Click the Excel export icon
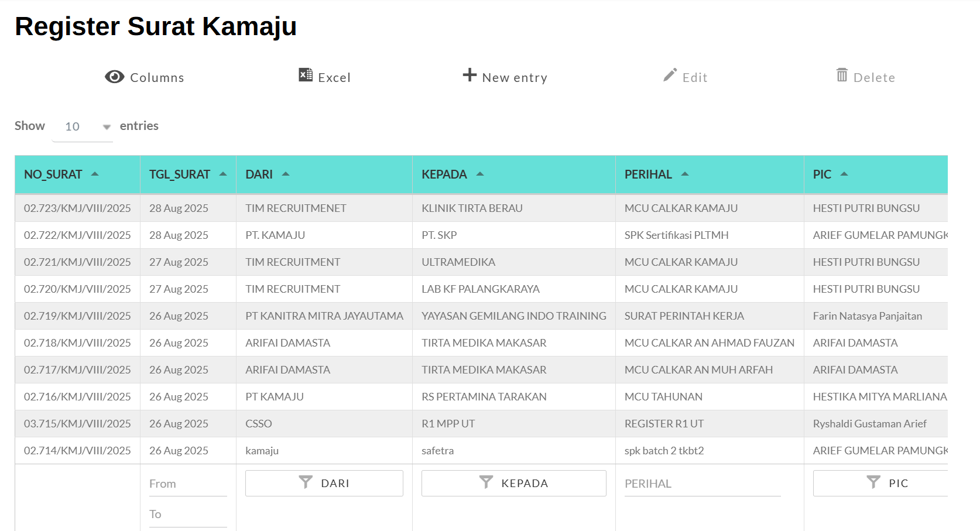 pos(304,75)
